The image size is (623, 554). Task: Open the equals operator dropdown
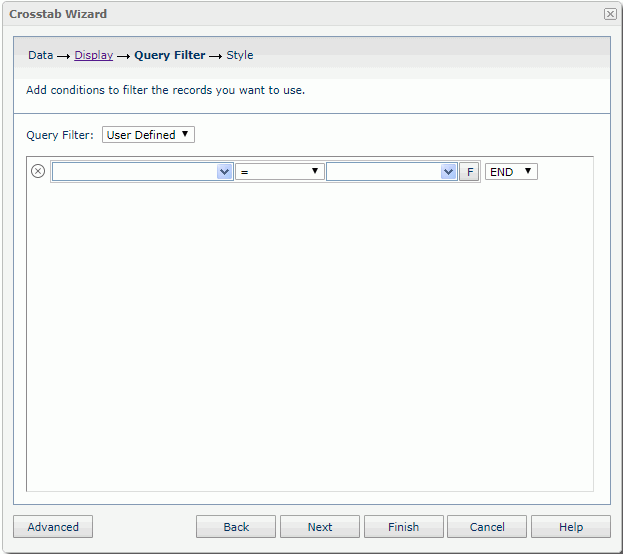coord(280,172)
